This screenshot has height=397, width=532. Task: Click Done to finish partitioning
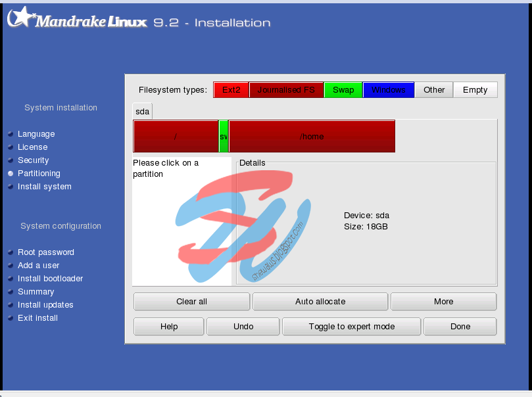460,326
